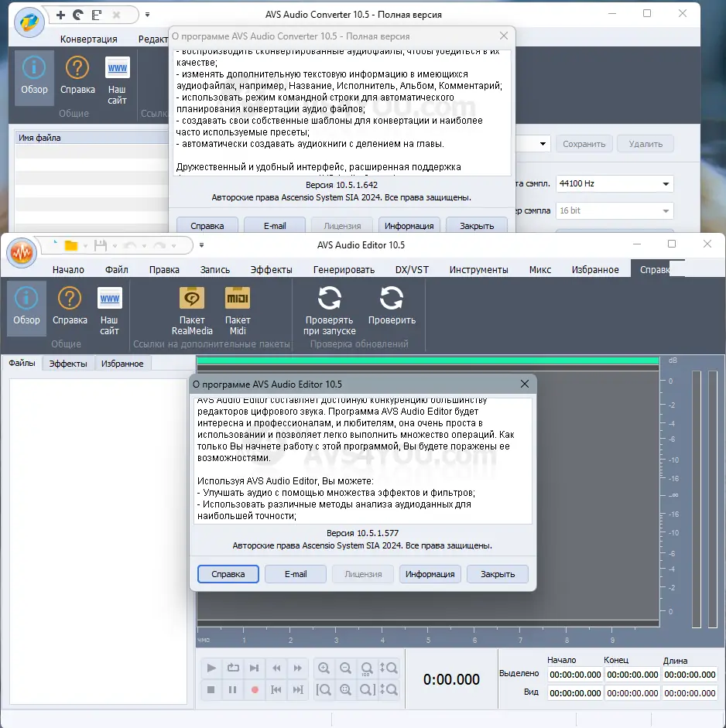Zoom to selection right edge icon
Screen dimensions: 726x728
coord(367,689)
